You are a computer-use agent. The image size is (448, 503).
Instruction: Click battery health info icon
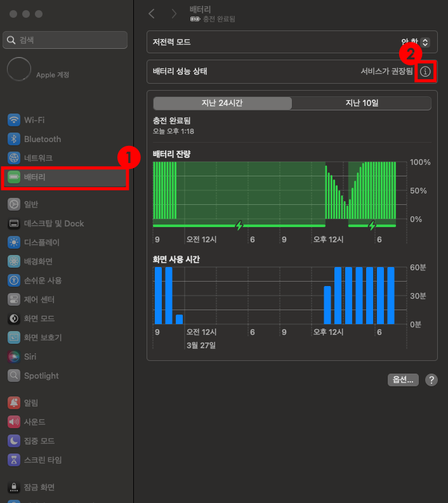tap(425, 71)
